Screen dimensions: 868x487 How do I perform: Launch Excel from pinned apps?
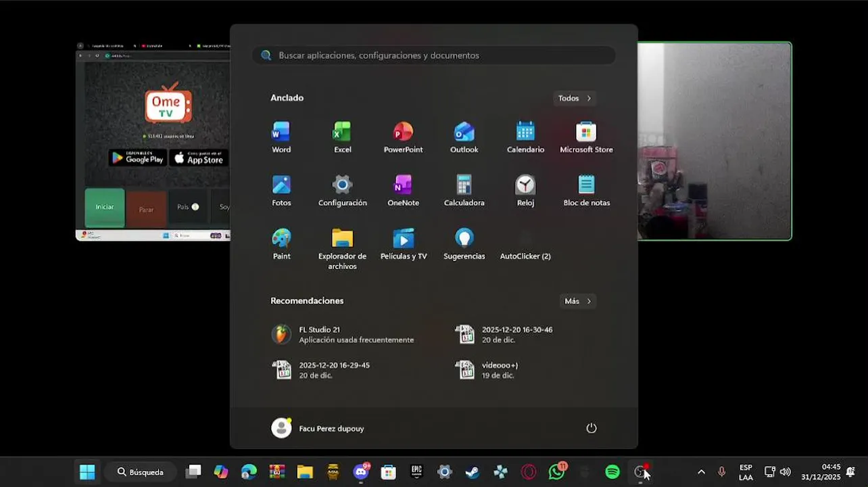tap(342, 137)
